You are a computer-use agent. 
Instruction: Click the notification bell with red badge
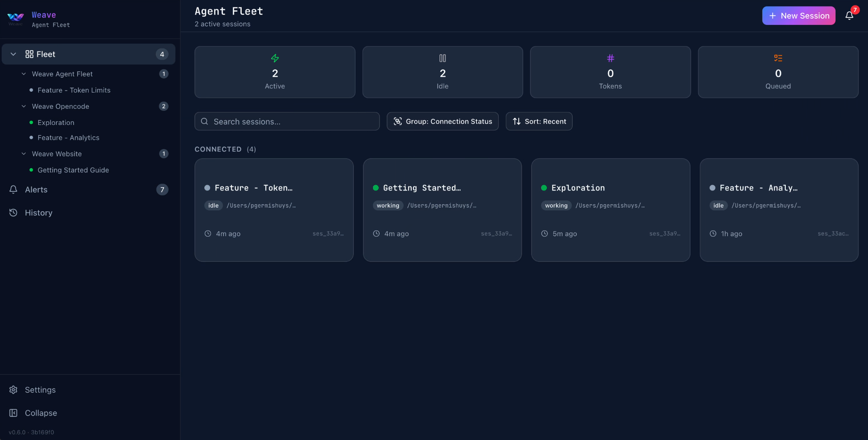coord(850,15)
